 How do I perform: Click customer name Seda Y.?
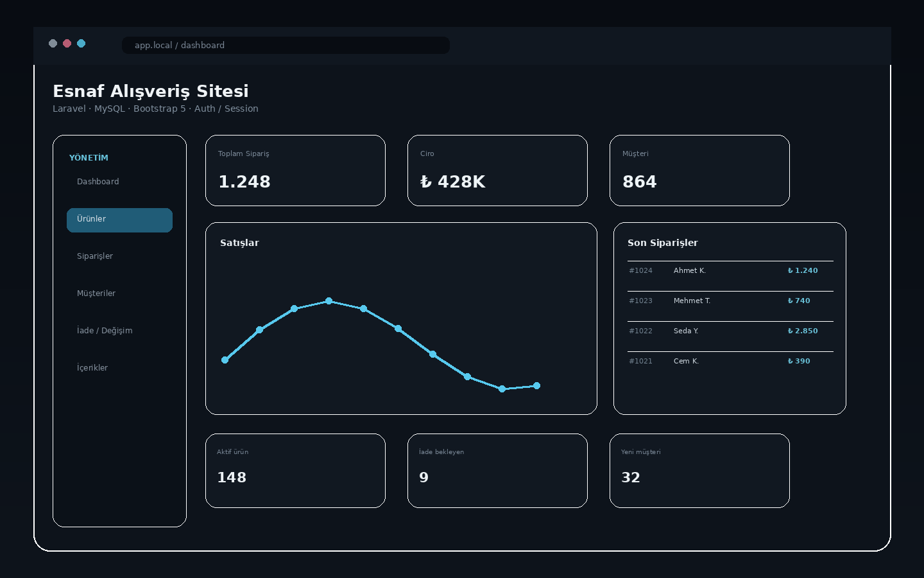click(x=686, y=331)
